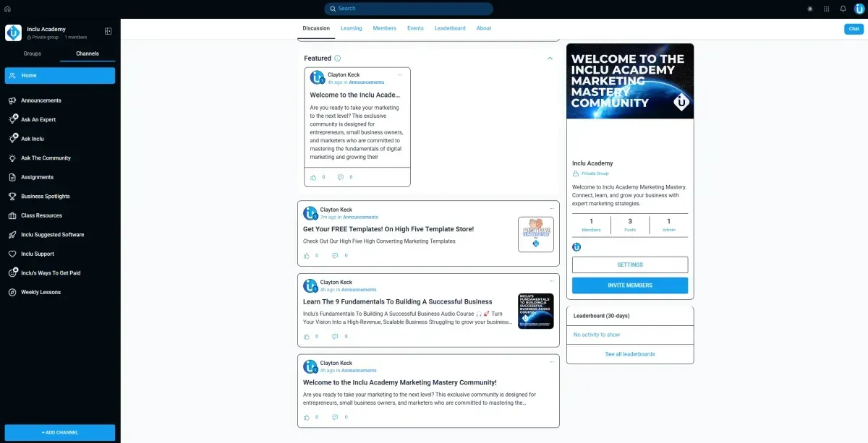868x443 pixels.
Task: Like the FREE Templates post
Action: pos(307,255)
